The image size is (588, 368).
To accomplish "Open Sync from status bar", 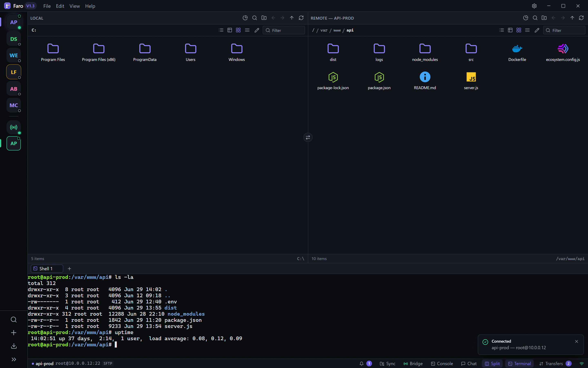I will 388,364.
